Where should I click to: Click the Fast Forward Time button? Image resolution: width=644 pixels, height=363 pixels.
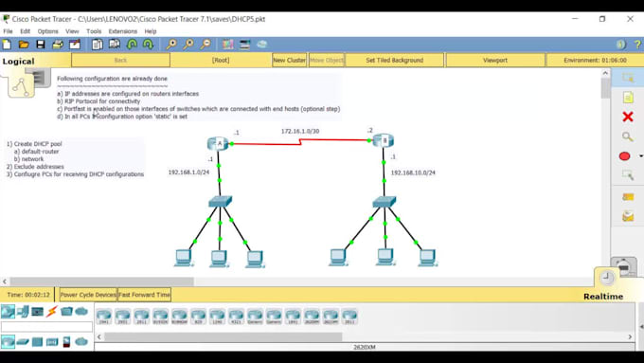[x=144, y=295]
